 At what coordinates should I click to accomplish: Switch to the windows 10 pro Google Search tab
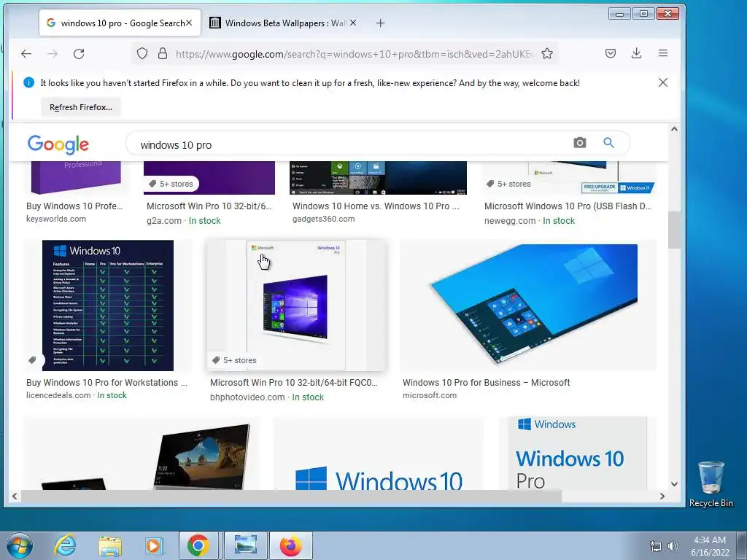click(120, 23)
